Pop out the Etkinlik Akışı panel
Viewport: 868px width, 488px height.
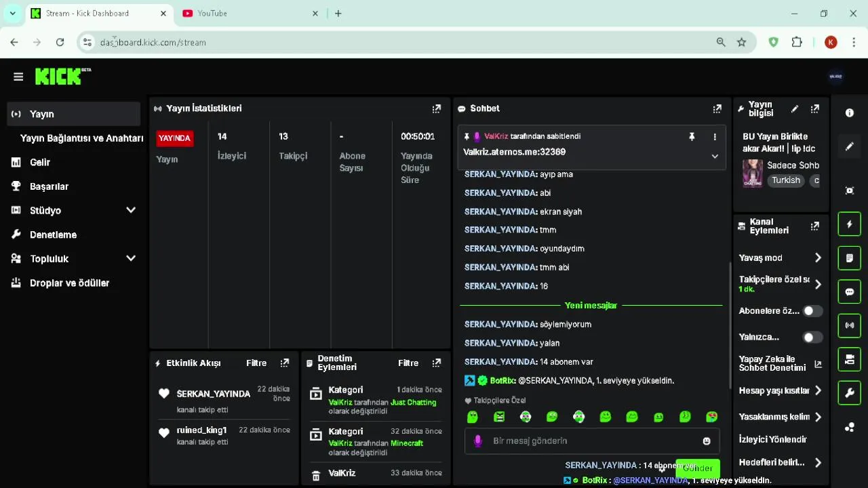point(285,363)
